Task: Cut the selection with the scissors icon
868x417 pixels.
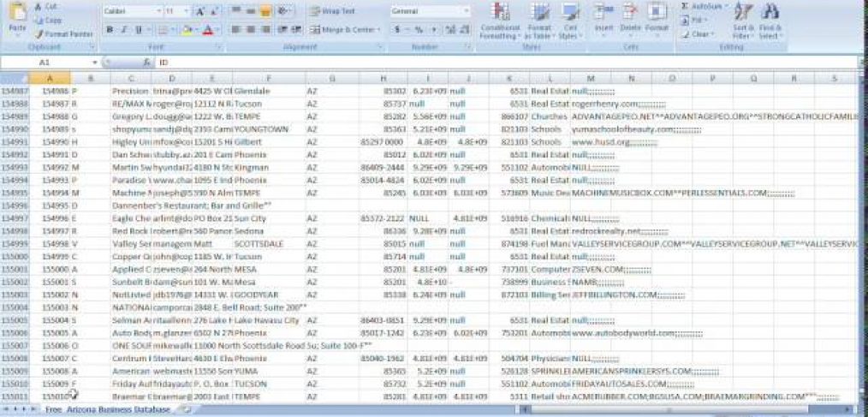Action: pos(39,7)
